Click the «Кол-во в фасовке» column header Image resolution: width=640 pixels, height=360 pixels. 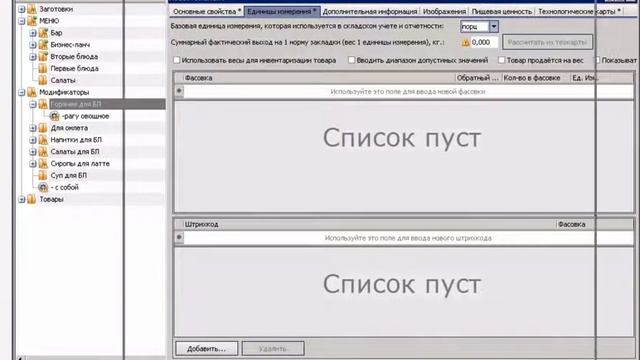[535, 78]
